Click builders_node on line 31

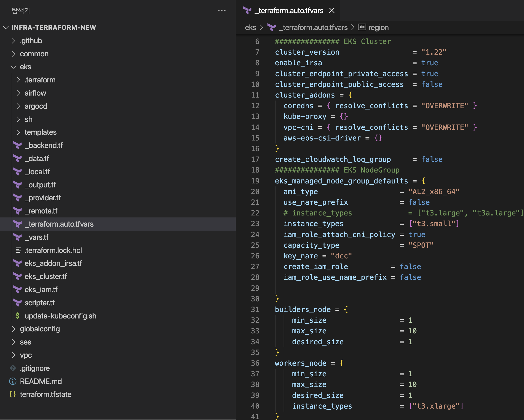(x=303, y=309)
